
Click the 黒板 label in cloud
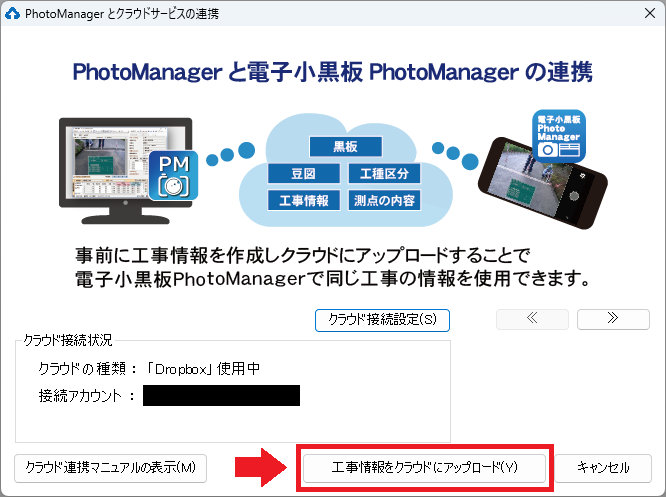pyautogui.click(x=346, y=147)
